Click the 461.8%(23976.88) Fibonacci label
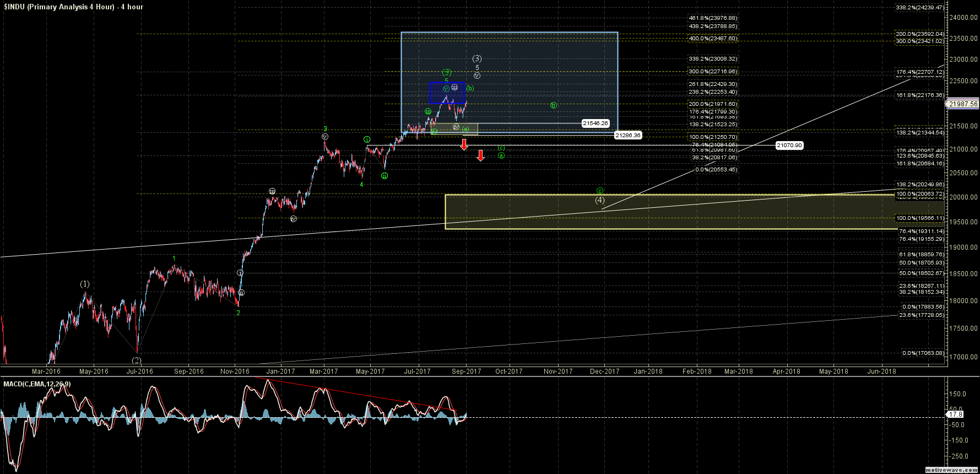The height and width of the screenshot is (474, 980). 713,18
